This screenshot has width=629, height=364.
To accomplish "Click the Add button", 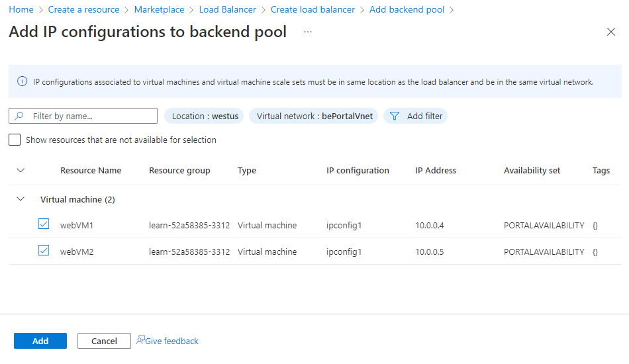I will pyautogui.click(x=40, y=341).
